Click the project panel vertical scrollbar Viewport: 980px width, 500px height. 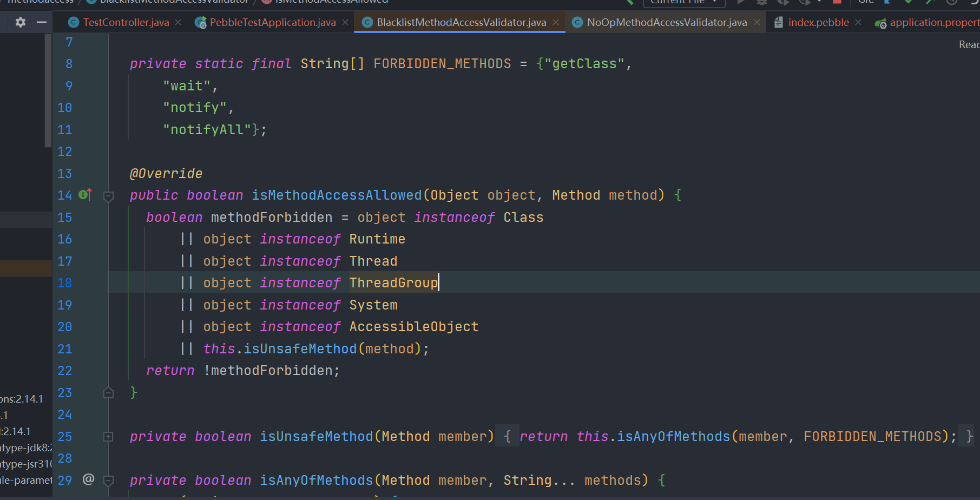pos(48,92)
